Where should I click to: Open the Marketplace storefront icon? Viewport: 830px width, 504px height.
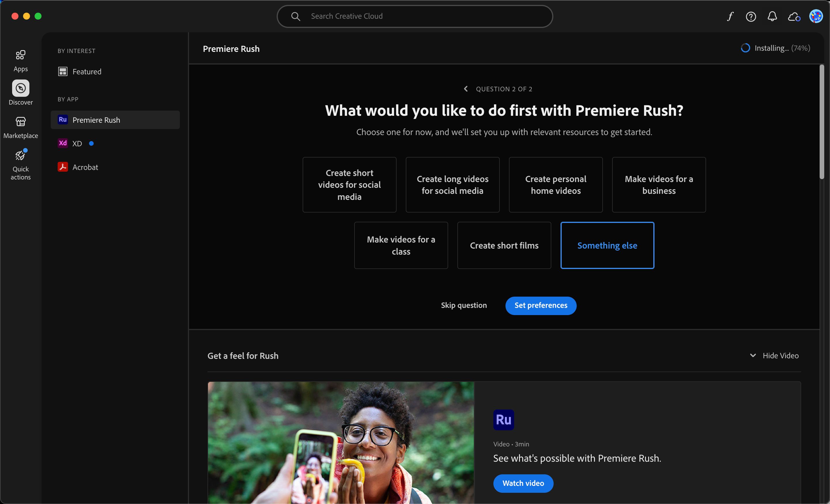point(20,122)
